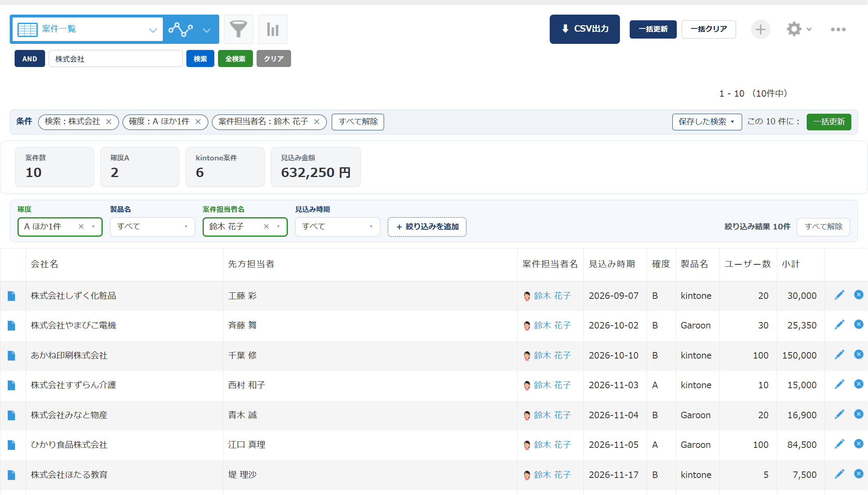Delete the あかね印刷株式会社 row
Screen dimensions: 868x495
[858, 354]
